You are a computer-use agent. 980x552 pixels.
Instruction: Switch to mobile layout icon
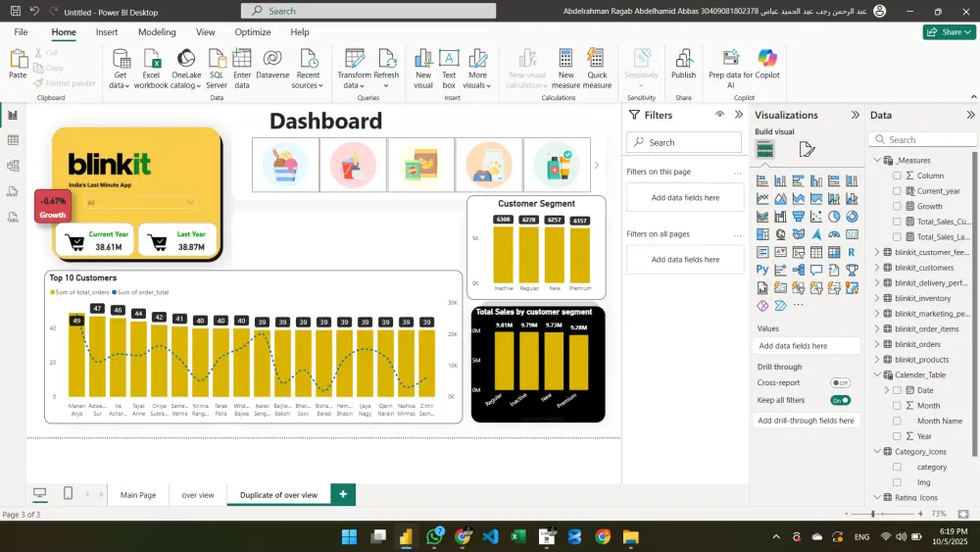(69, 494)
